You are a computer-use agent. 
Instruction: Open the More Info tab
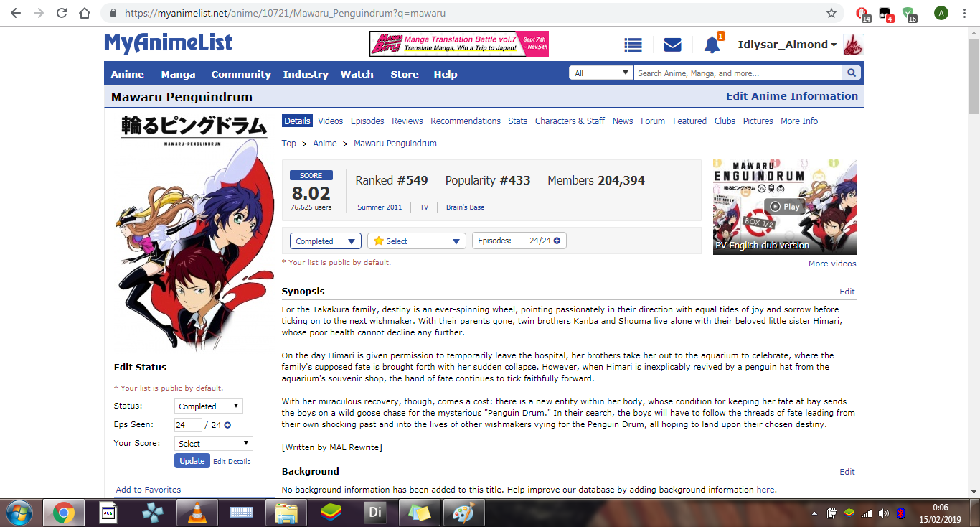pos(799,121)
